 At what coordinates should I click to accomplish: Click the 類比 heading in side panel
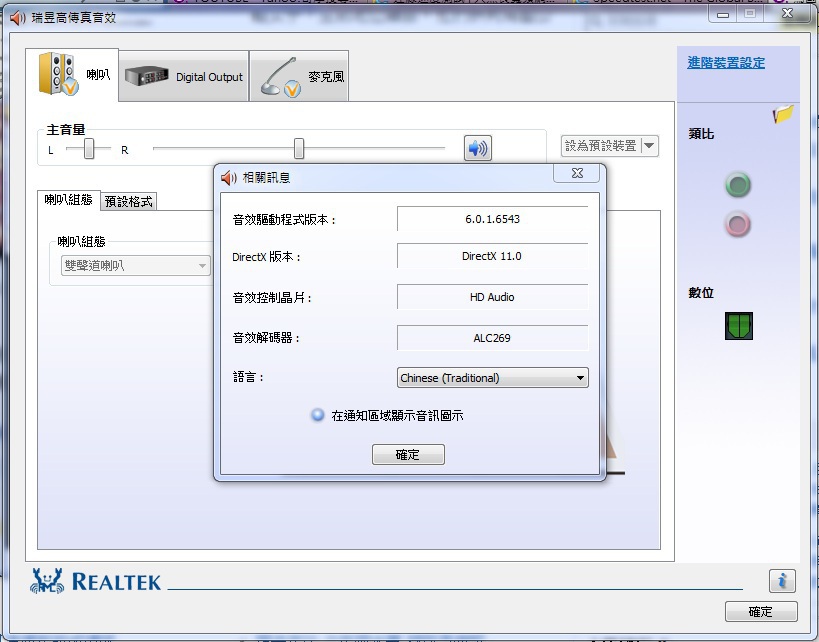point(701,134)
